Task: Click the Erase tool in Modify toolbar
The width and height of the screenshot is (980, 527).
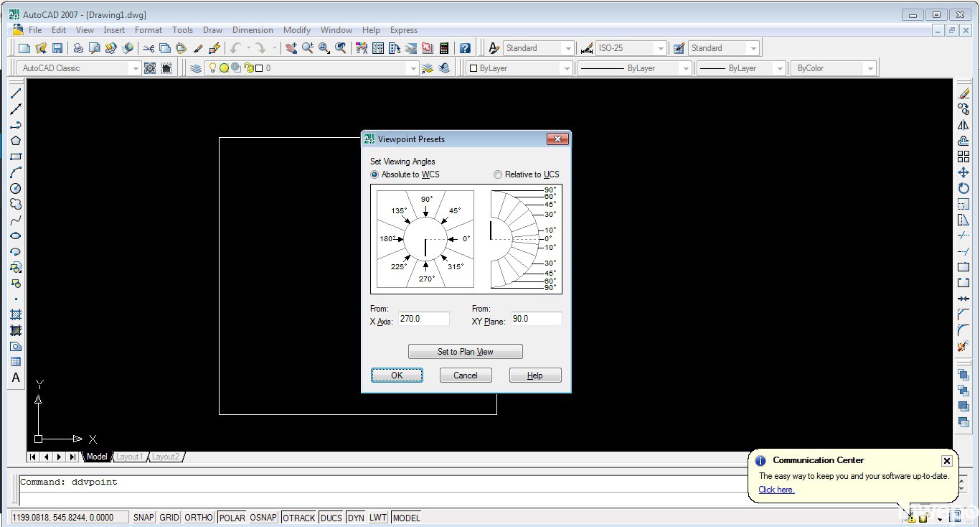Action: 963,93
